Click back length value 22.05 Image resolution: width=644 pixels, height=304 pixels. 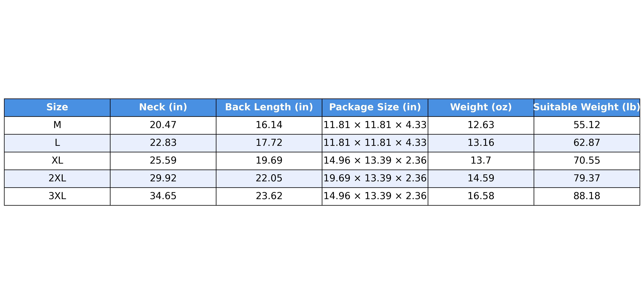point(269,178)
